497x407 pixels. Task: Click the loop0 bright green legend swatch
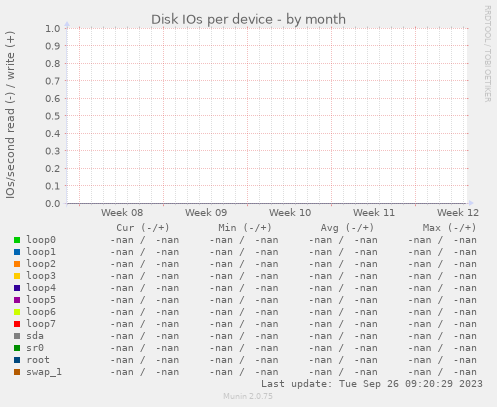coord(17,240)
